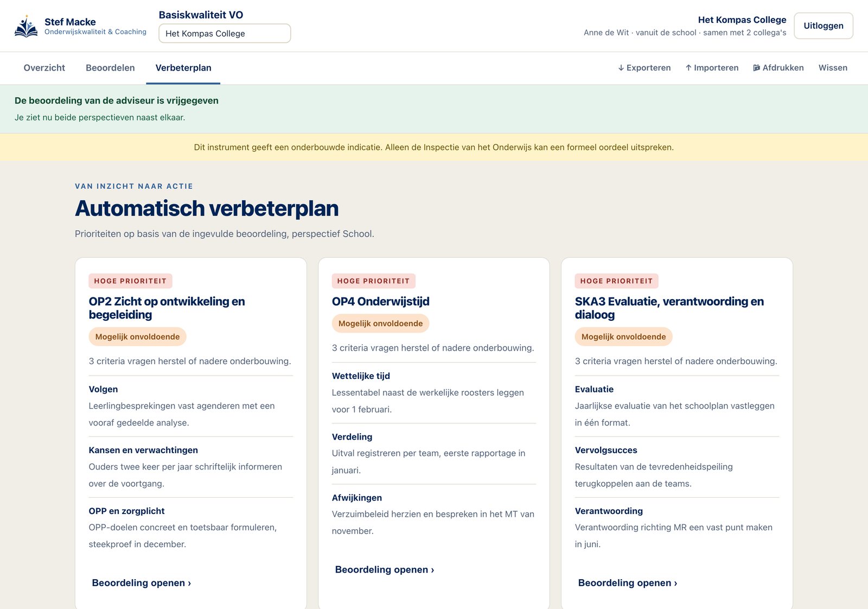Viewport: 868px width, 609px height.
Task: Click the Het Kompas College school field
Action: pos(225,33)
